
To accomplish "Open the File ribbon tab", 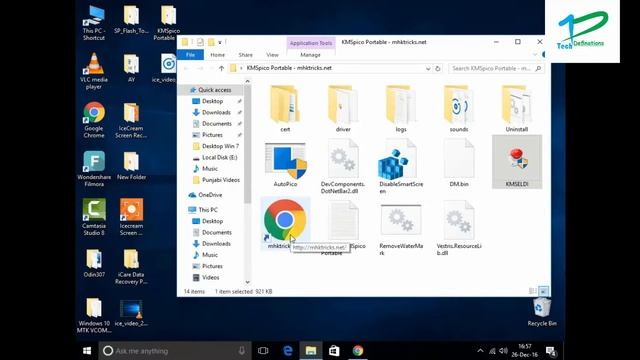I will tap(190, 55).
